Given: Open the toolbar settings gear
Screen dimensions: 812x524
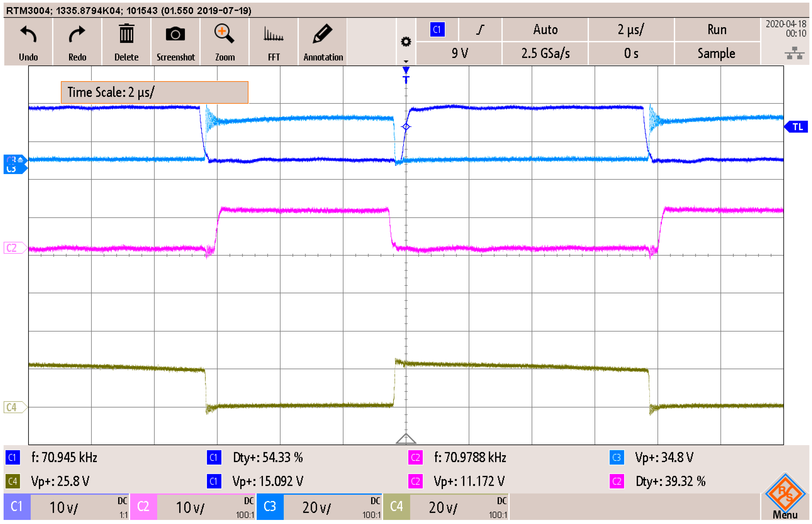Looking at the screenshot, I should 406,42.
